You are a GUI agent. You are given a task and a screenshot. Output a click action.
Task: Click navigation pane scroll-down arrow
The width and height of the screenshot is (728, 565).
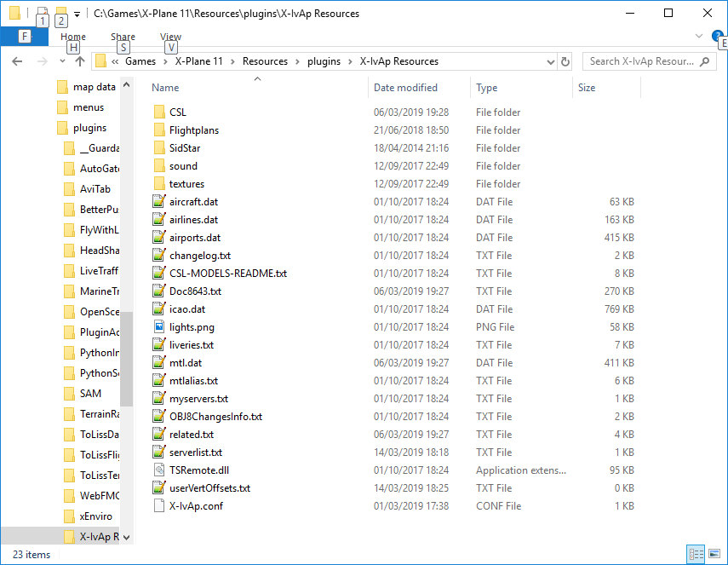tap(126, 537)
